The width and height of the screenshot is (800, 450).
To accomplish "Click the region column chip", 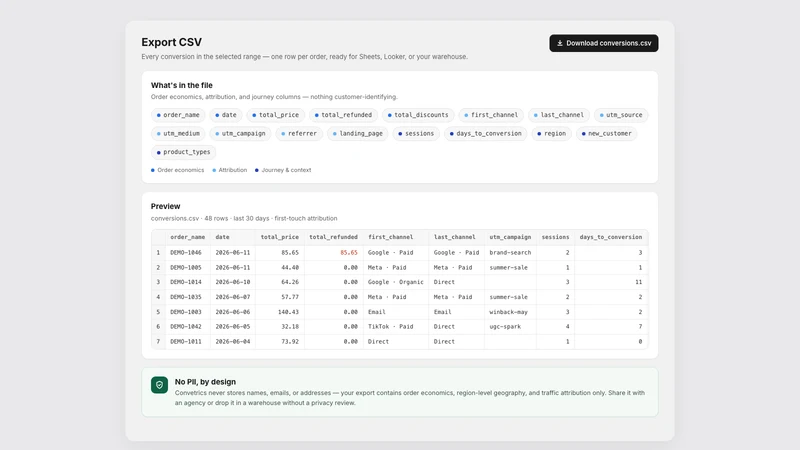I will click(552, 134).
